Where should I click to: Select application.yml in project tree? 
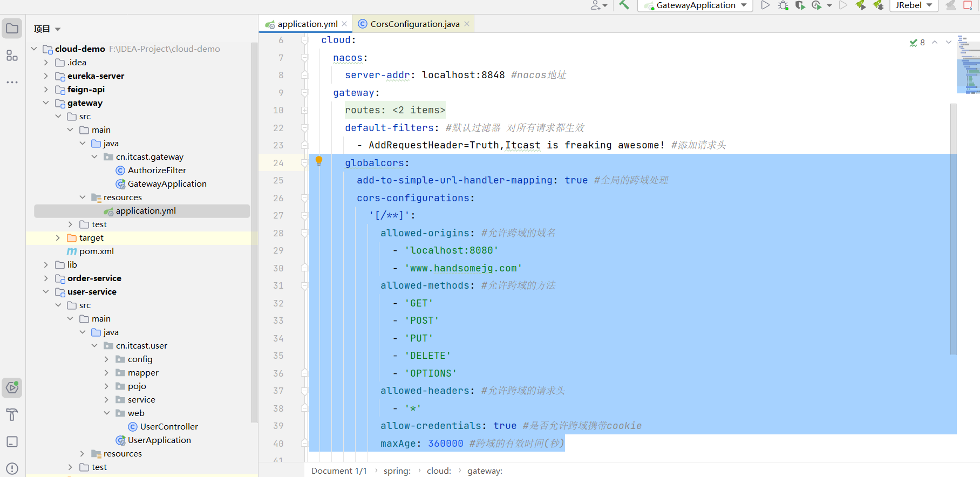tap(142, 210)
